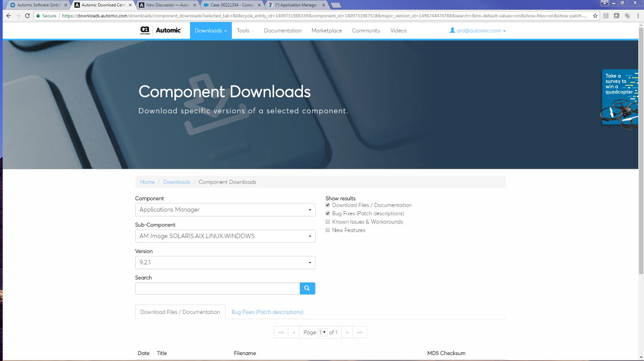Click the Secure padlock icon
Viewport: 644px width, 361px height.
(38, 16)
